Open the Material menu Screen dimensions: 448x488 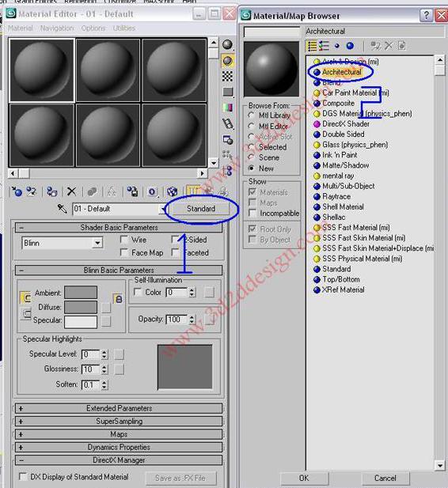21,28
